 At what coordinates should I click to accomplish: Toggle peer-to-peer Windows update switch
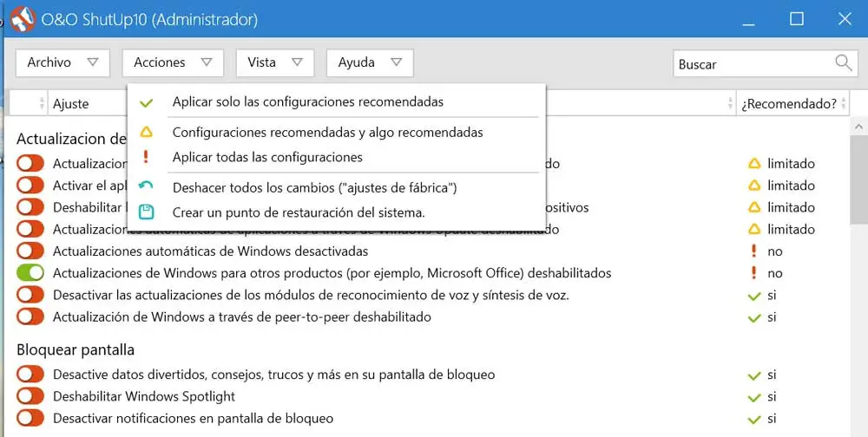click(30, 317)
